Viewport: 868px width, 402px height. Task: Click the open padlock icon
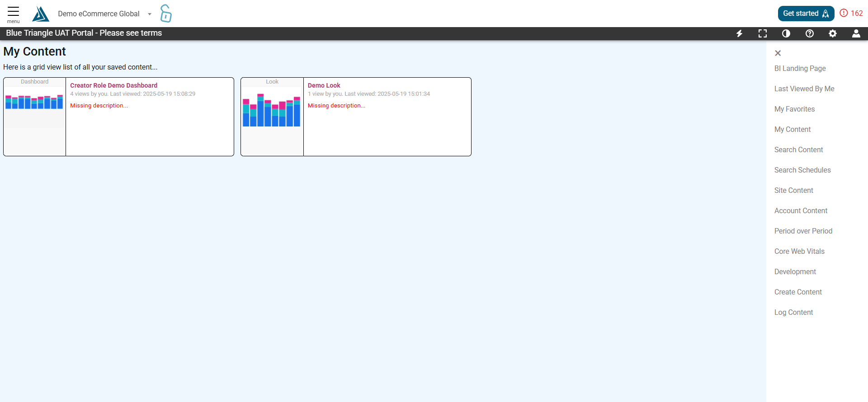[166, 14]
